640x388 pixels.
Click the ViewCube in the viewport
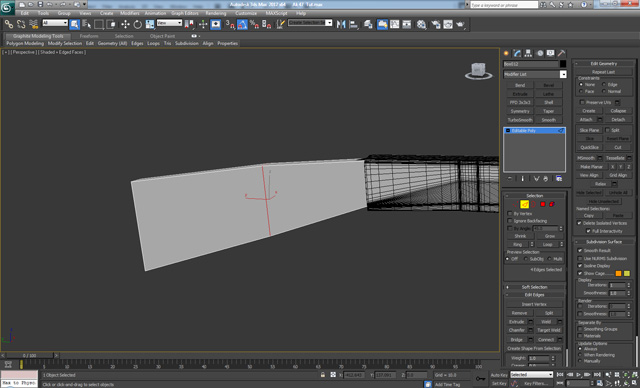point(478,71)
